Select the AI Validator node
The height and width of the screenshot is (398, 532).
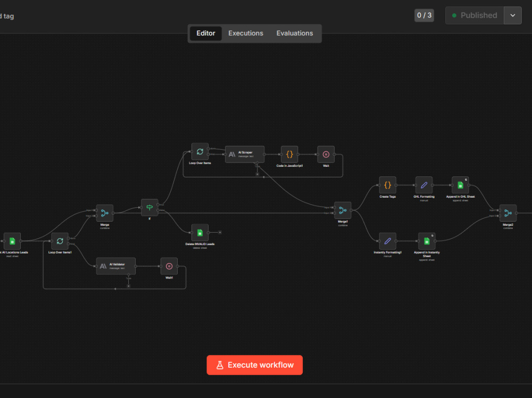tap(115, 266)
